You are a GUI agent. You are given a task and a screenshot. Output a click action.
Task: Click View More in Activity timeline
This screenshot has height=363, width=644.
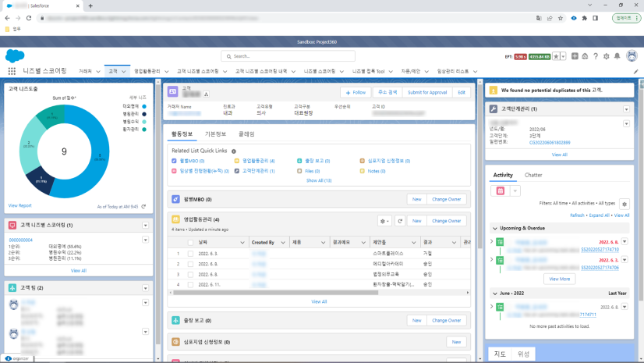[x=559, y=279]
